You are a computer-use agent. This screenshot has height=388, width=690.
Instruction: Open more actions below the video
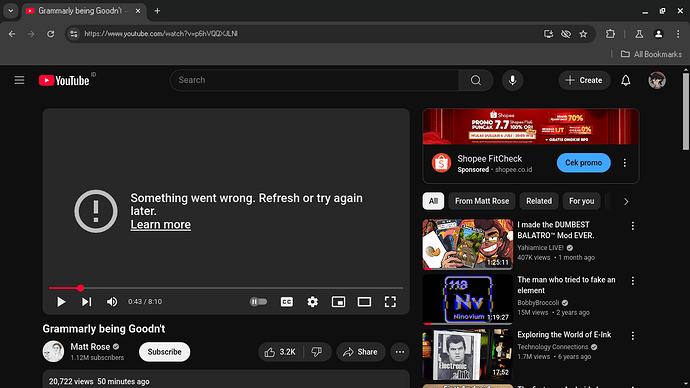point(400,352)
